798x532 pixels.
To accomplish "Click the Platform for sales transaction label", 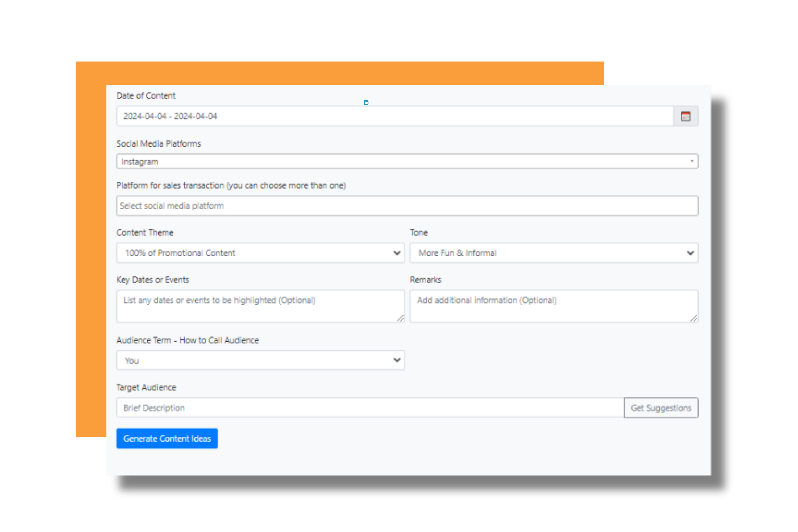I will coord(231,186).
